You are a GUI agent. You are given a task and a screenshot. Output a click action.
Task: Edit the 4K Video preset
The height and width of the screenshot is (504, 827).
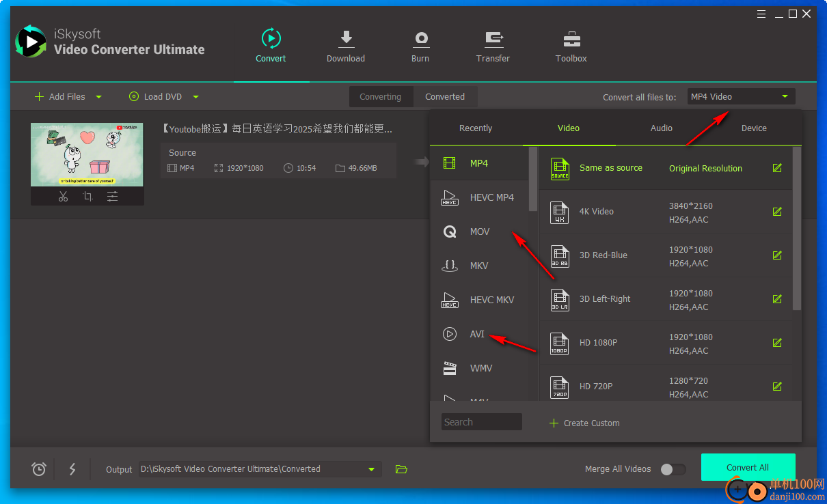[777, 212]
